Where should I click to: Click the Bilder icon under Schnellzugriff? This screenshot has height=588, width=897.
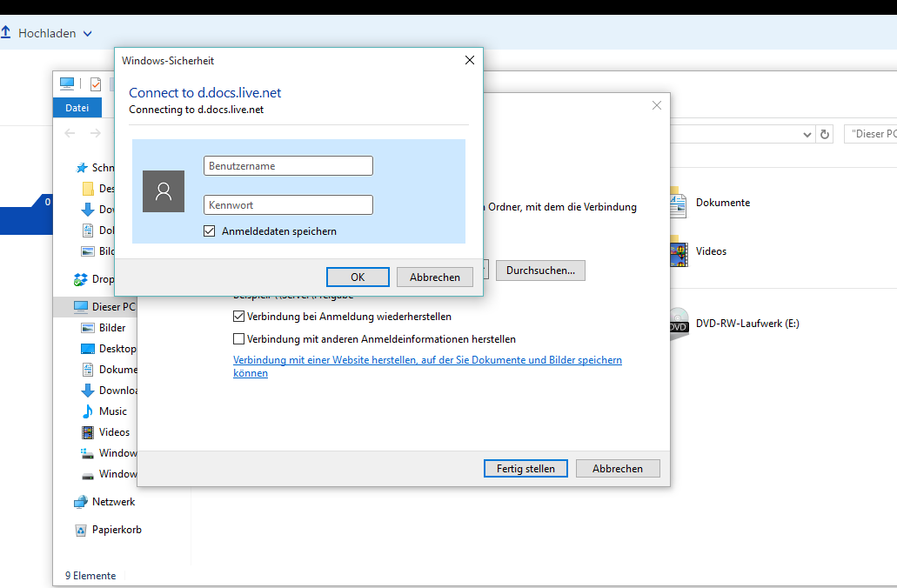pos(88,251)
